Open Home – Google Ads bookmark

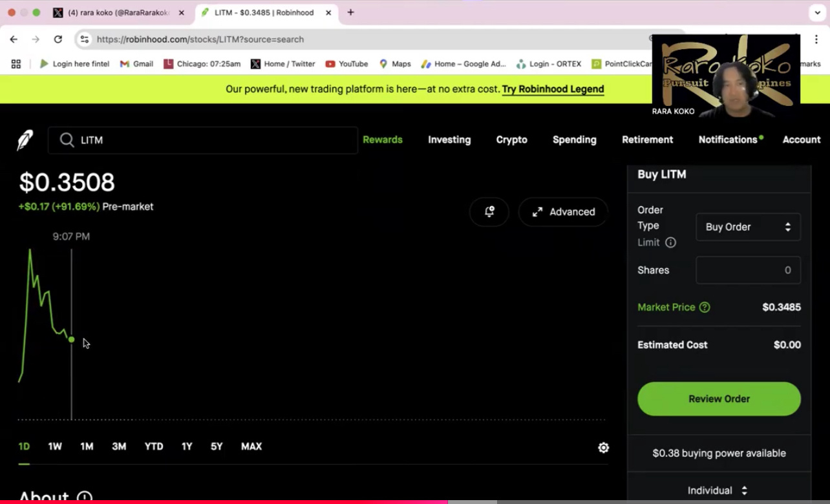[463, 64]
